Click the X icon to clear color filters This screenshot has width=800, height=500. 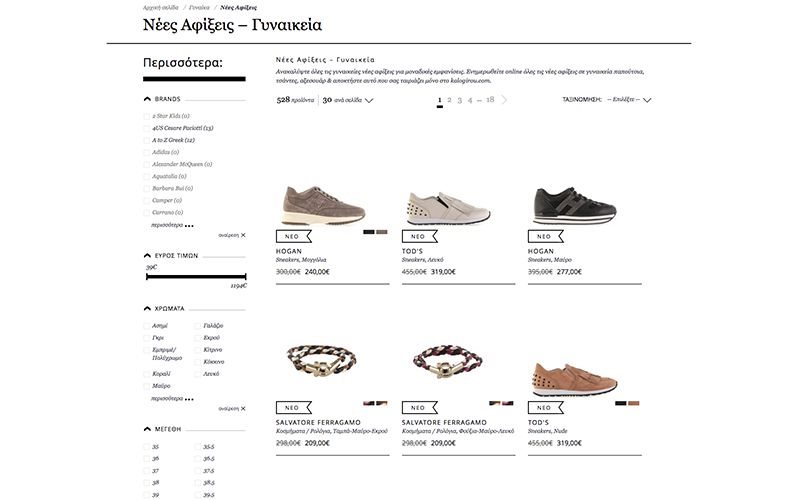point(243,408)
